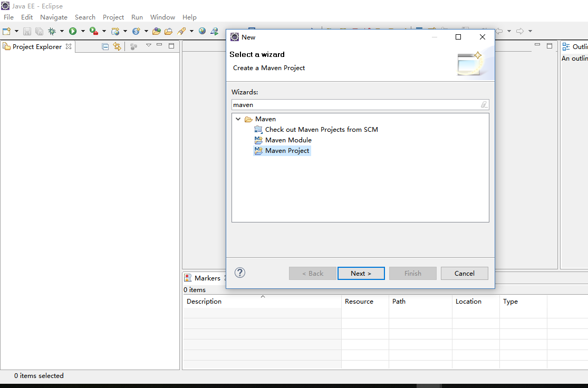The height and width of the screenshot is (388, 588).
Task: Click the Save All toolbar icon
Action: click(x=39, y=31)
